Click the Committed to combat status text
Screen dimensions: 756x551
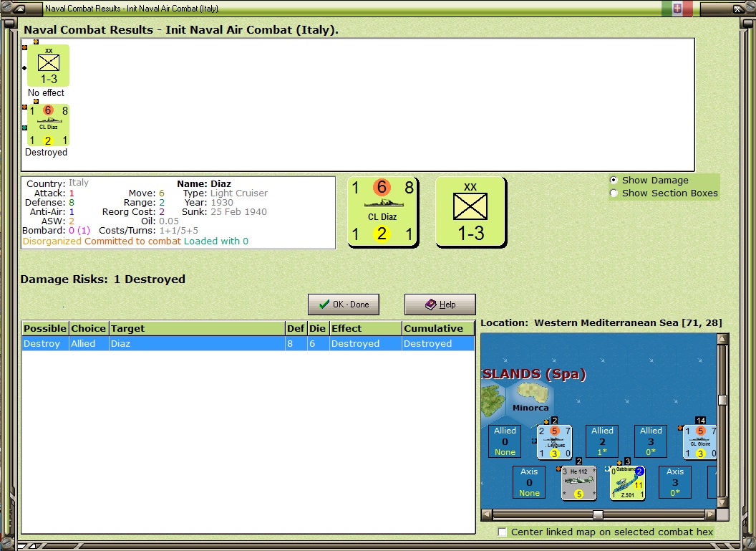(x=132, y=241)
